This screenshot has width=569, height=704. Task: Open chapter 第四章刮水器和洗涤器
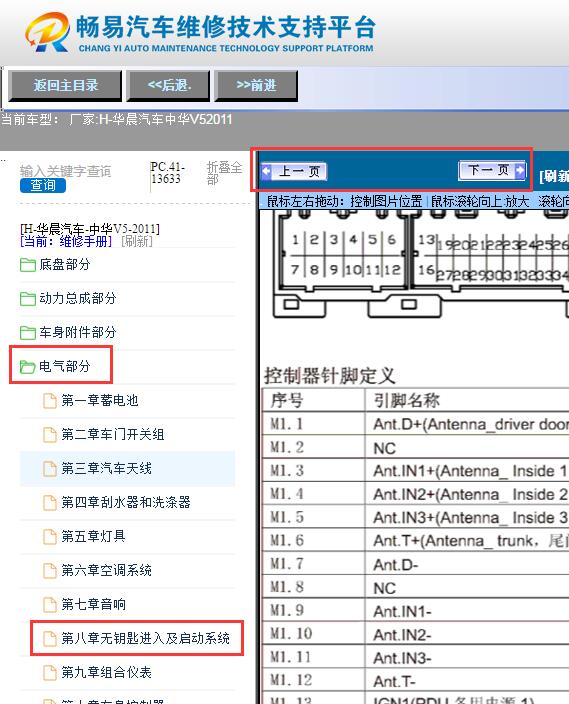(x=126, y=502)
